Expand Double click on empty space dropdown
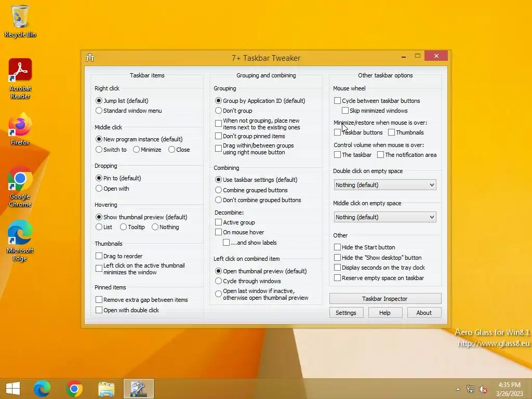This screenshot has width=532, height=399. pos(385,185)
